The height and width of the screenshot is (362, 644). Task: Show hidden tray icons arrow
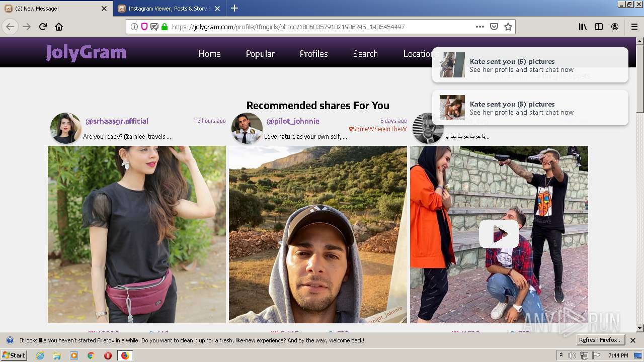pyautogui.click(x=561, y=355)
